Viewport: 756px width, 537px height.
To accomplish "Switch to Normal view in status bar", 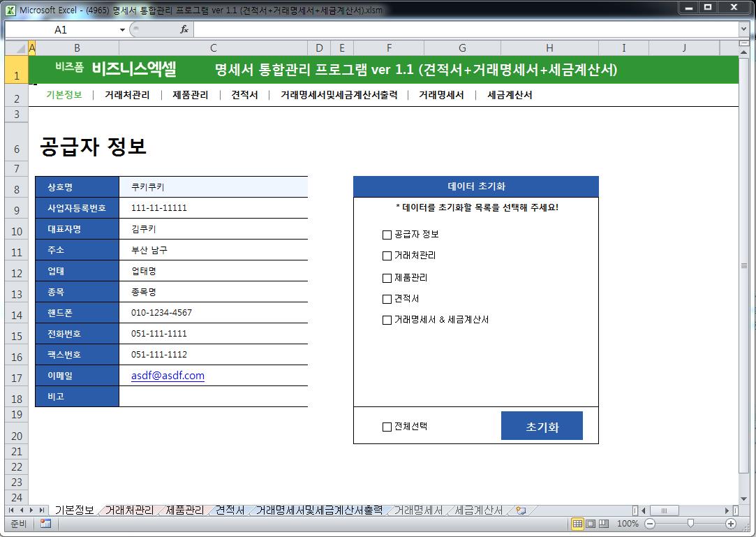I will 578,524.
